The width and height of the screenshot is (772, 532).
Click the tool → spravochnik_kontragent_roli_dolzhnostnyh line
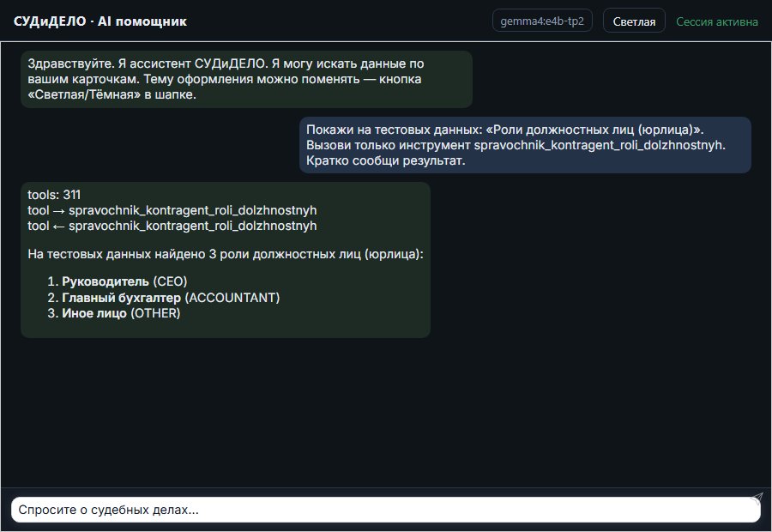(172, 210)
